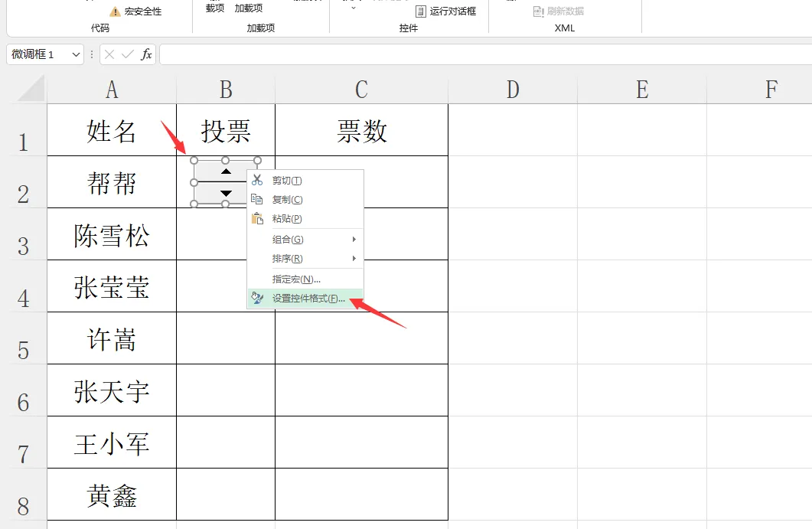
Task: Click the scissors Cut icon
Action: pyautogui.click(x=257, y=181)
